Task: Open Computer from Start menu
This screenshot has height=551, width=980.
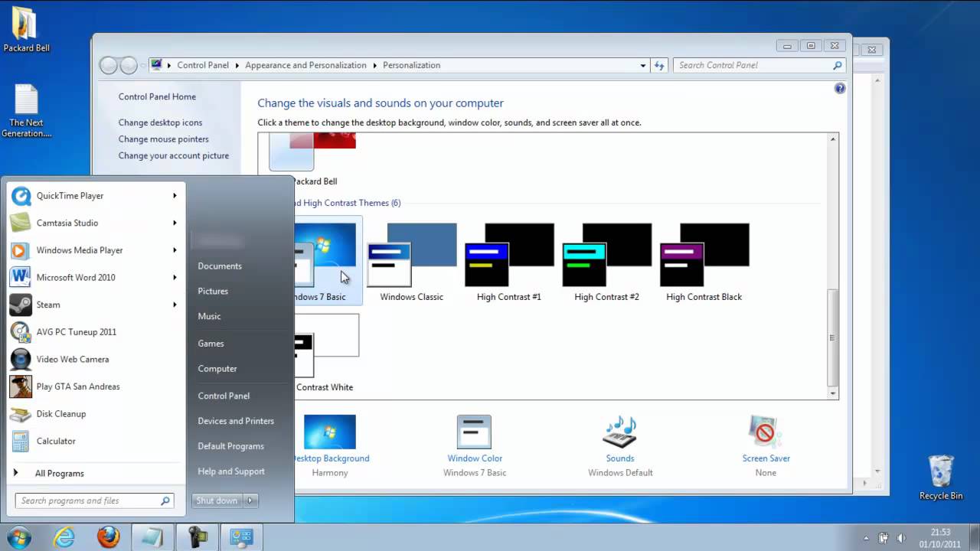Action: [217, 369]
